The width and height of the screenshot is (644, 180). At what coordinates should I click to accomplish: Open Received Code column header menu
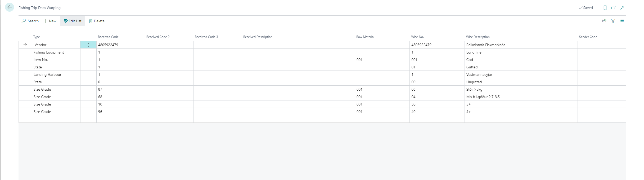(108, 37)
